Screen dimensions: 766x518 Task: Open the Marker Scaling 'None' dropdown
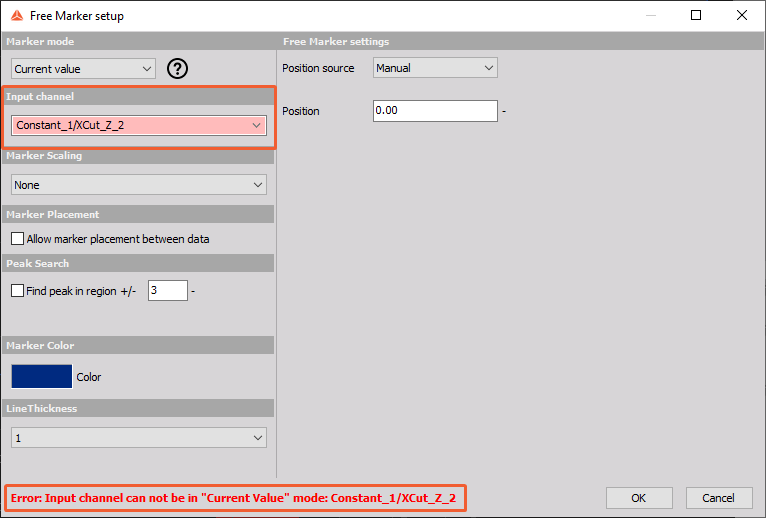[139, 185]
